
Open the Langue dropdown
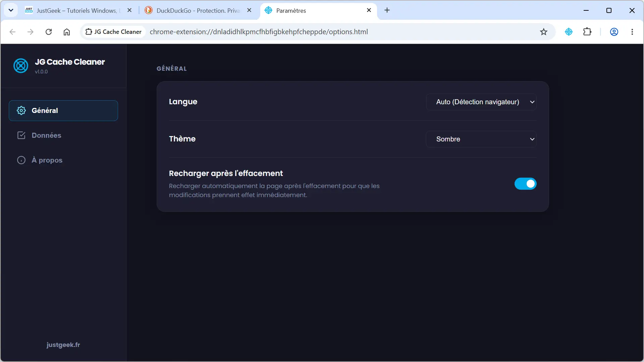(481, 102)
